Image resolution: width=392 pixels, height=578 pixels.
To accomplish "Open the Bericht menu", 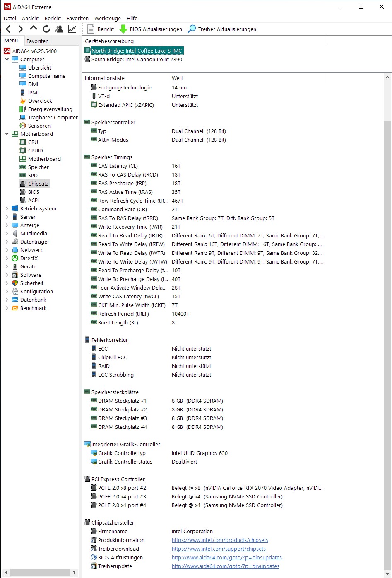I will [53, 18].
